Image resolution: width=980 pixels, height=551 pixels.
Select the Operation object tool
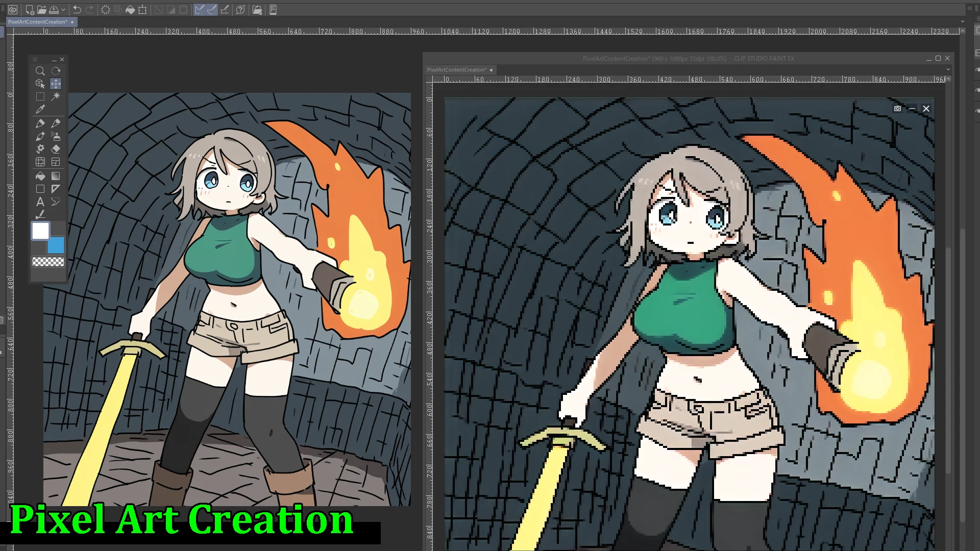click(40, 84)
